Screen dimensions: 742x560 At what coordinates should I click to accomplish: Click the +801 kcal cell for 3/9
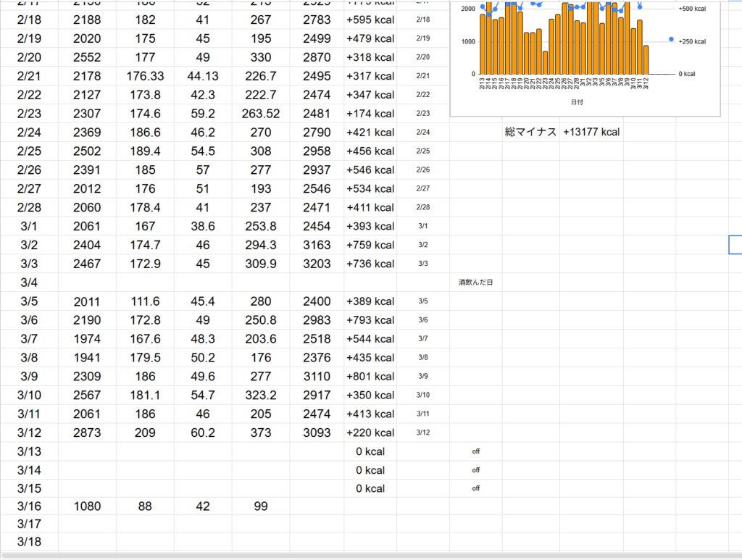pos(370,377)
